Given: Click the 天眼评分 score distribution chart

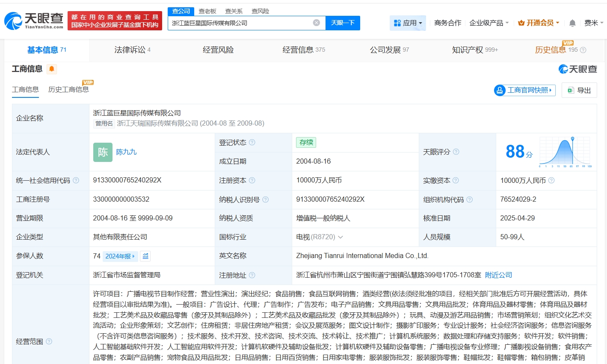Looking at the screenshot, I should [565, 153].
